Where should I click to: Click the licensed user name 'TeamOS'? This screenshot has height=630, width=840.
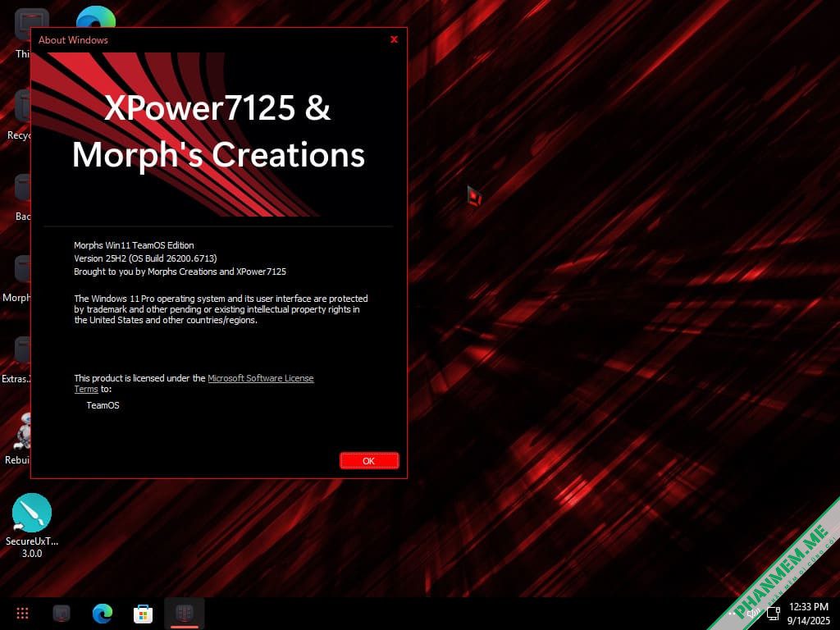[103, 405]
